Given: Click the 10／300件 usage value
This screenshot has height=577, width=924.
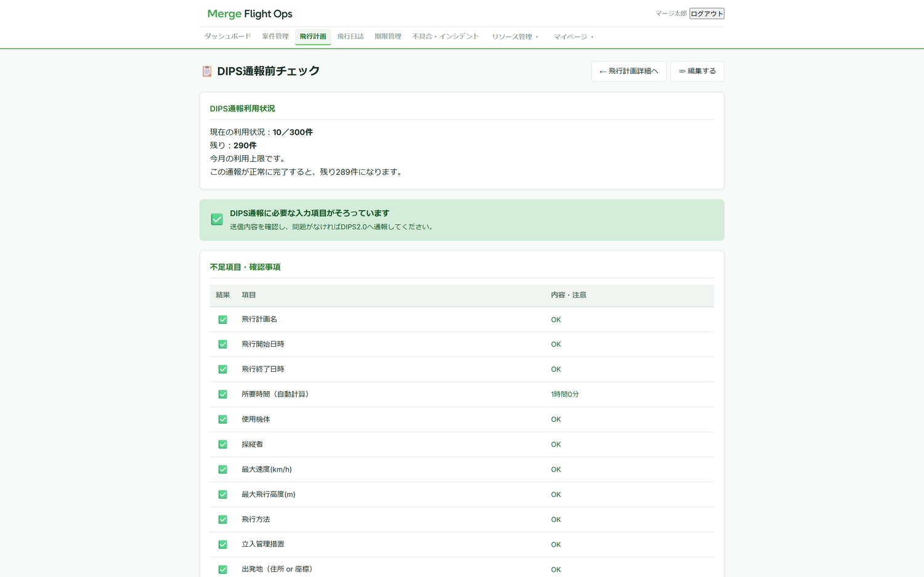Looking at the screenshot, I should (x=293, y=132).
